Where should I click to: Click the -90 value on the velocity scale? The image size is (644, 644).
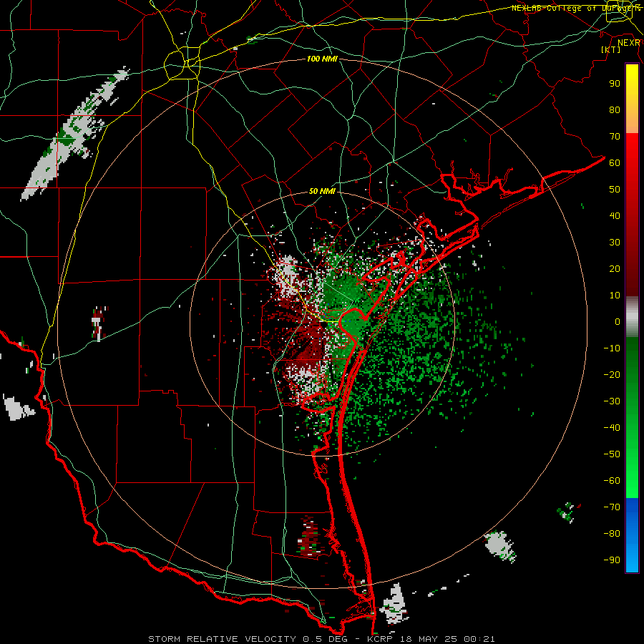click(612, 560)
